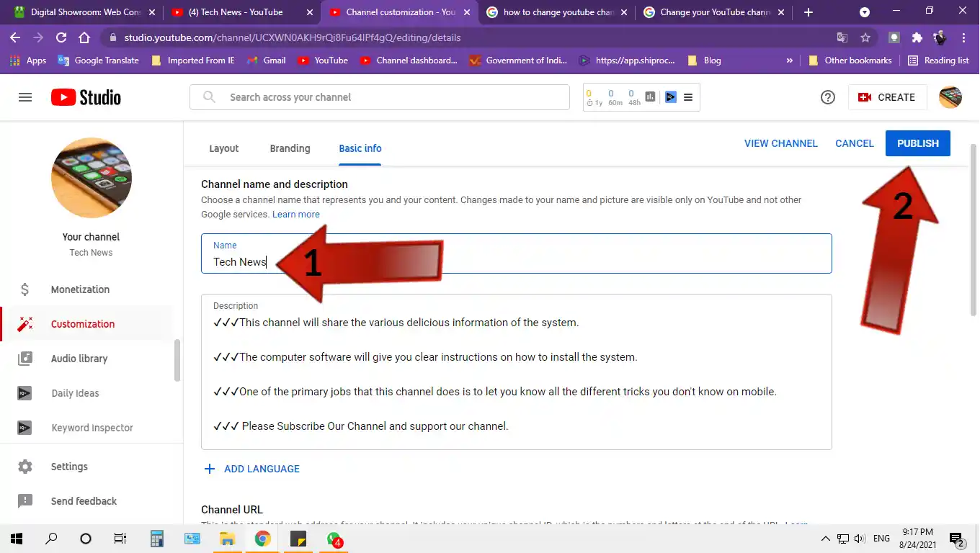Open Calculator from the taskbar

point(156,539)
